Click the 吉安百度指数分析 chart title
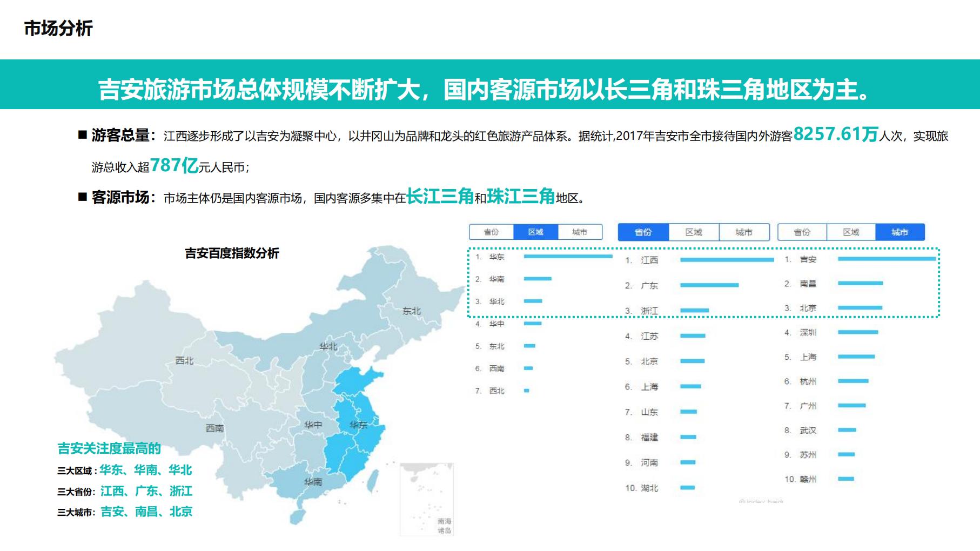This screenshot has width=980, height=551. point(232,253)
